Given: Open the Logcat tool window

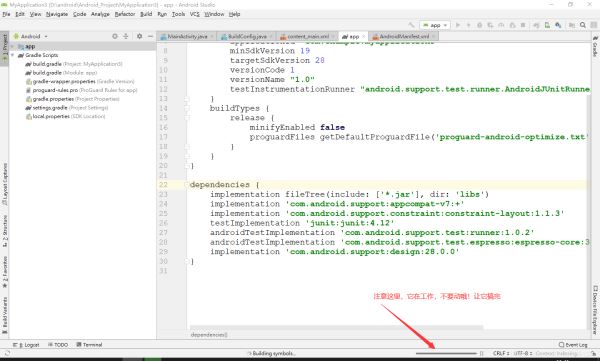Looking at the screenshot, I should pyautogui.click(x=26, y=345).
